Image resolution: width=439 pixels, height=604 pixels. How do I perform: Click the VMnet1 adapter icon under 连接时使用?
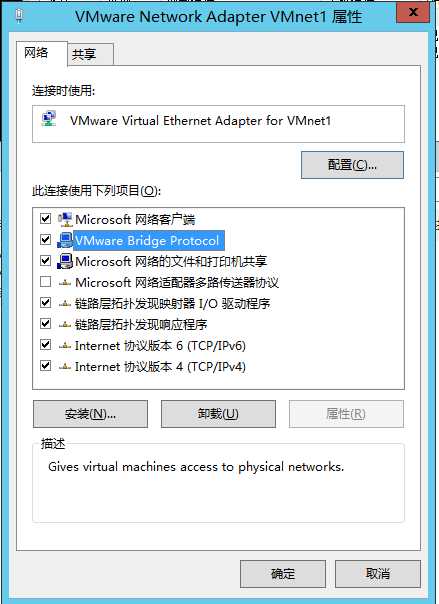(x=49, y=119)
